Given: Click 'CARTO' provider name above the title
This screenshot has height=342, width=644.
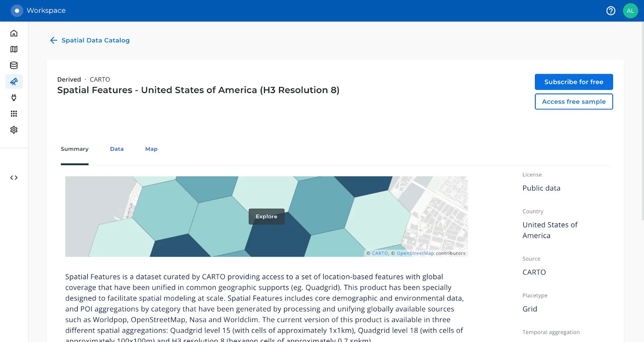Looking at the screenshot, I should pyautogui.click(x=100, y=79).
